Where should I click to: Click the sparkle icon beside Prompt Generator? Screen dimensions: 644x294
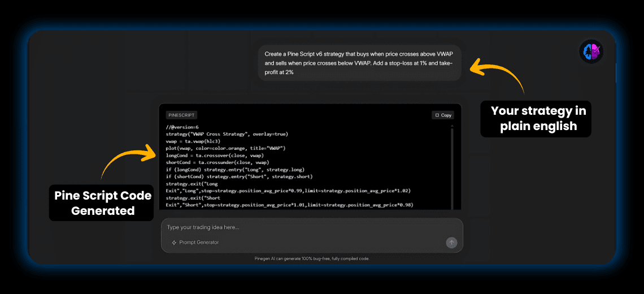[x=174, y=243]
